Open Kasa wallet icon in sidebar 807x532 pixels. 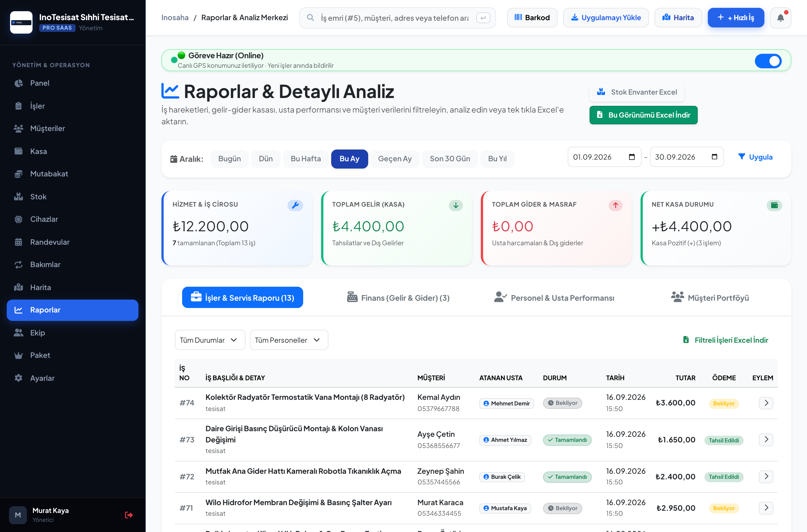point(18,151)
